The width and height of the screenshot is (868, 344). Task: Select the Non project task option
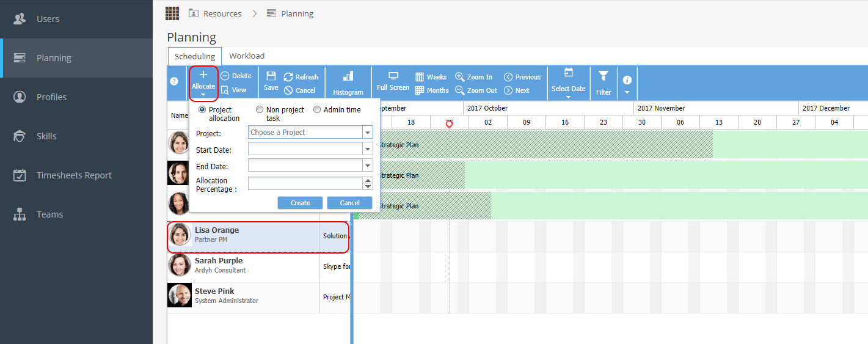(x=260, y=110)
